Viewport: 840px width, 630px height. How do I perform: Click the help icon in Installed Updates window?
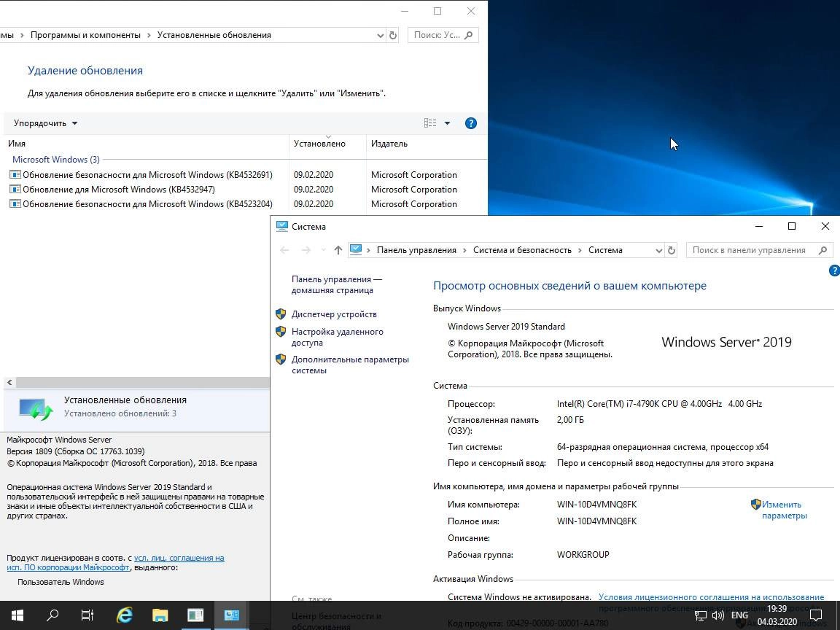(471, 123)
